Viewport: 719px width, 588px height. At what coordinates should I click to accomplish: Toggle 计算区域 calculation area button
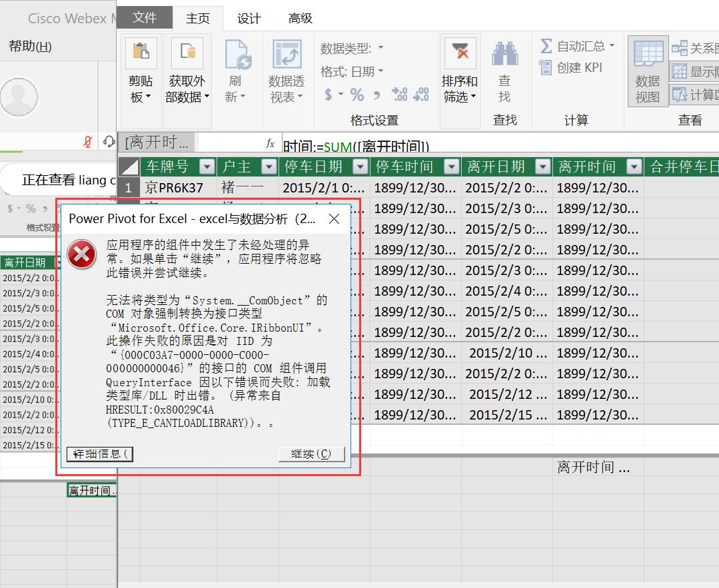pos(695,95)
